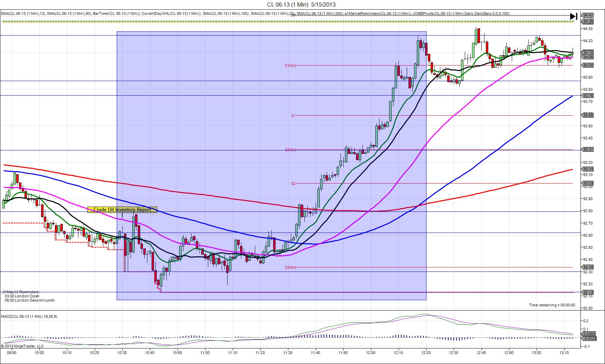
Task: Select the -0.0126 MACD value tag
Action: [x=589, y=338]
